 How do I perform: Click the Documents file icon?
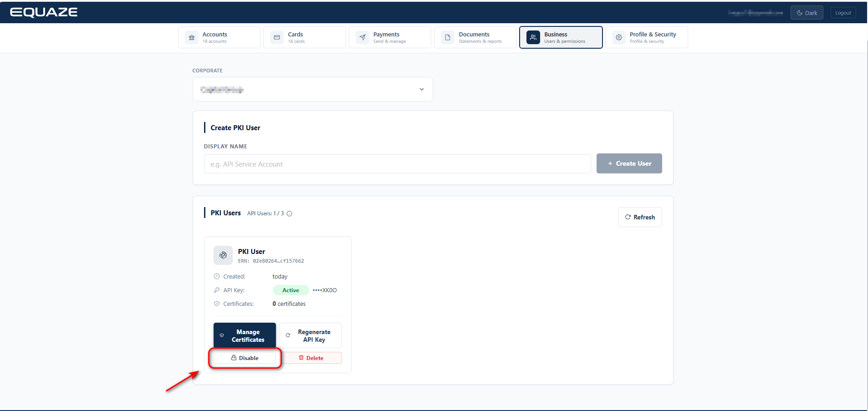448,37
